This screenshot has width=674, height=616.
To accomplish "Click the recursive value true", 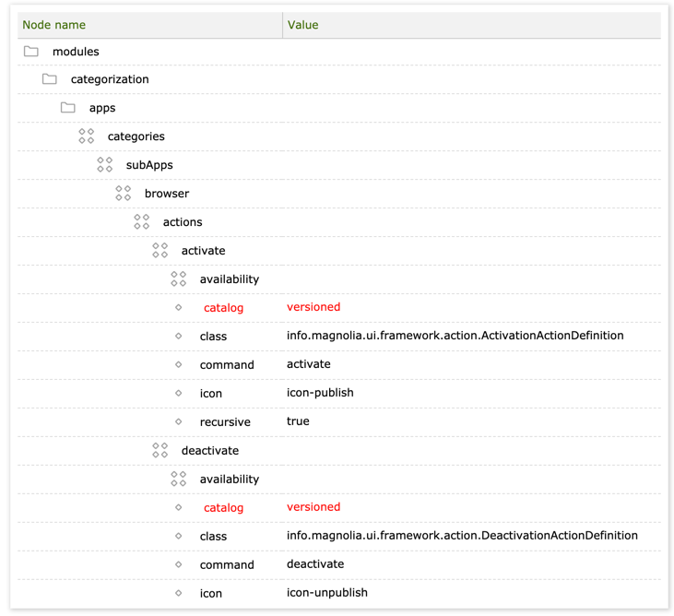I will click(x=298, y=421).
